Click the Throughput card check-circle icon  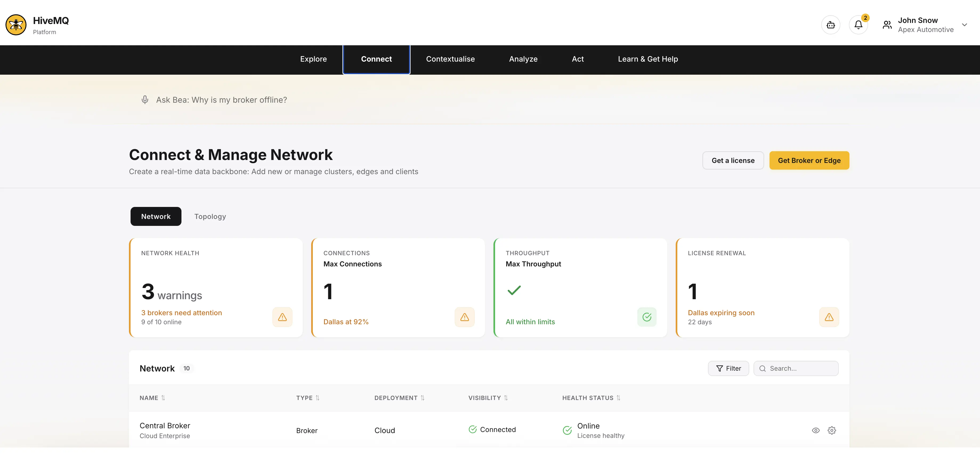click(647, 317)
